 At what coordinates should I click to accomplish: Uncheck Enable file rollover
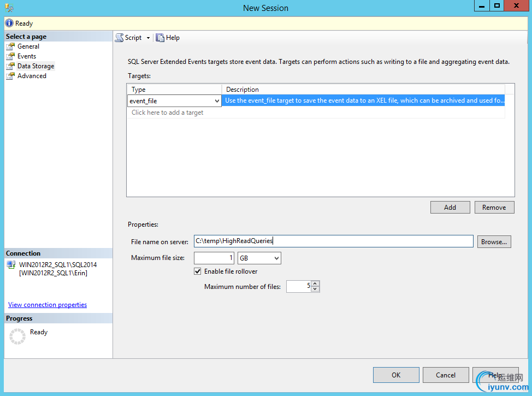[198, 271]
